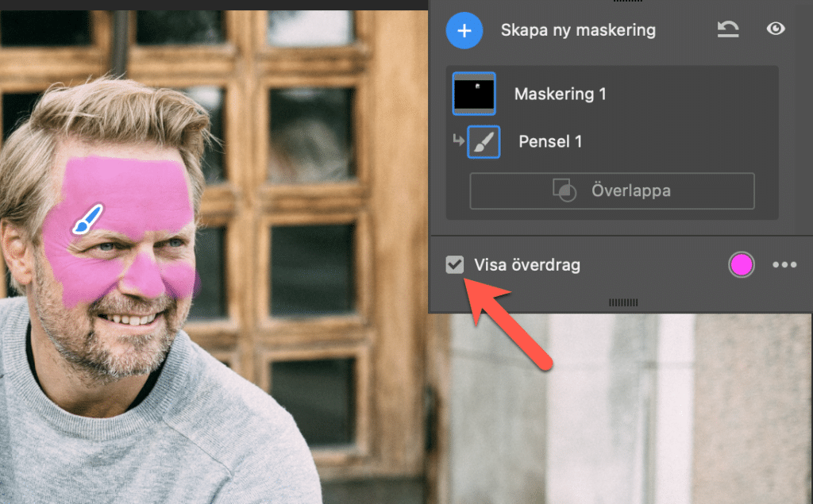Open the magenta overlay color swatch

click(x=741, y=265)
